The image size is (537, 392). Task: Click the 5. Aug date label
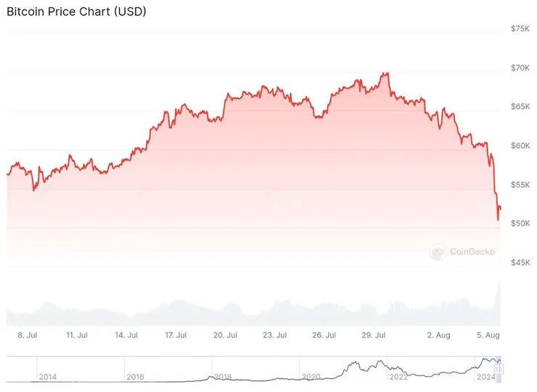[487, 335]
